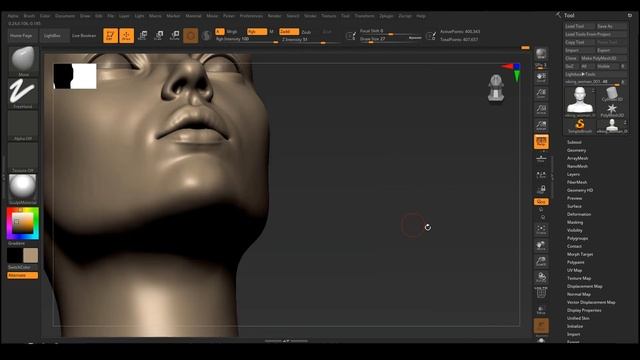Click the round gizmo 3D icon
Viewport: 640px width, 360px height.
191,36
